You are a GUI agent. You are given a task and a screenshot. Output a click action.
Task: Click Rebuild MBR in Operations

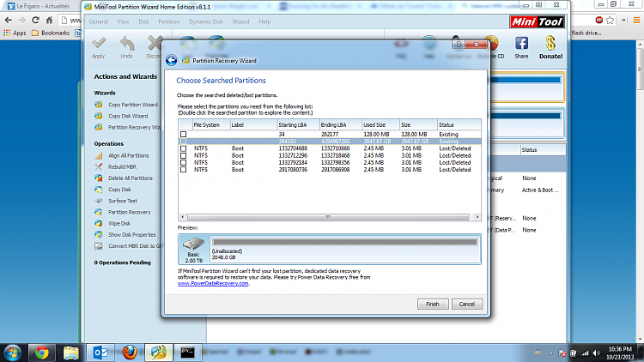(x=123, y=167)
